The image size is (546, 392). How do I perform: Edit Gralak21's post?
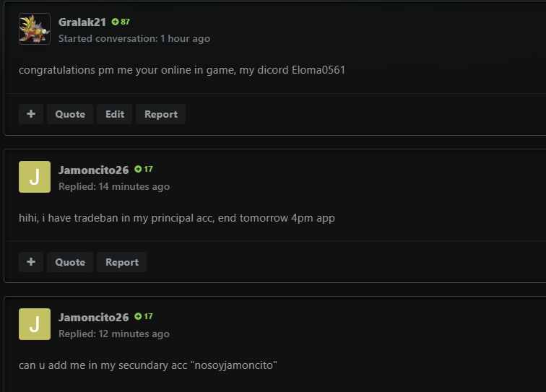115,114
